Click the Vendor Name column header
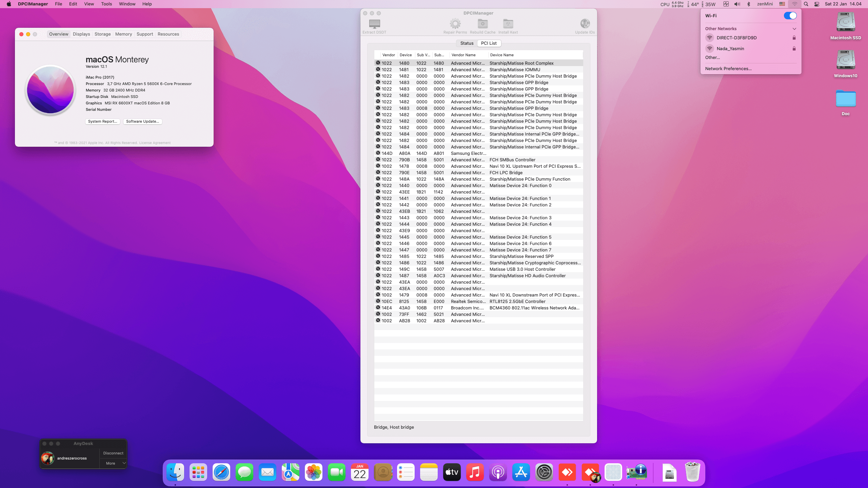The height and width of the screenshot is (488, 868). (x=469, y=55)
